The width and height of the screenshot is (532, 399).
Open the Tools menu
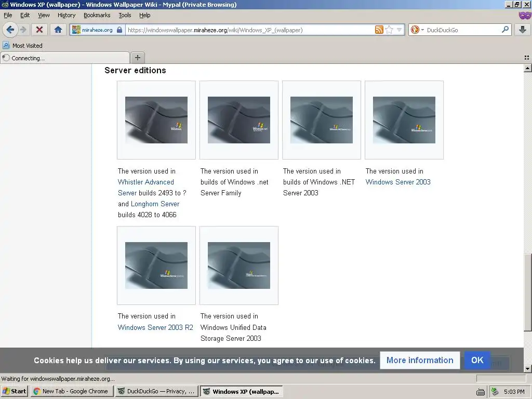(125, 15)
